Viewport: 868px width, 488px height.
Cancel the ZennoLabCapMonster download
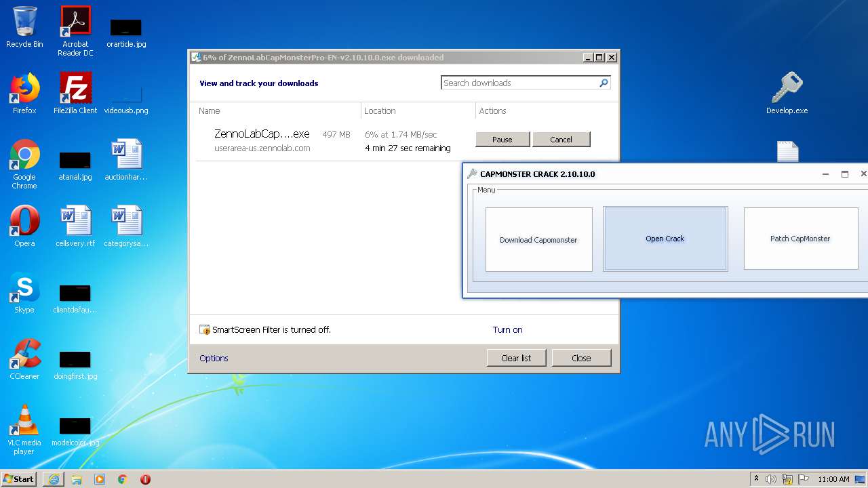561,140
